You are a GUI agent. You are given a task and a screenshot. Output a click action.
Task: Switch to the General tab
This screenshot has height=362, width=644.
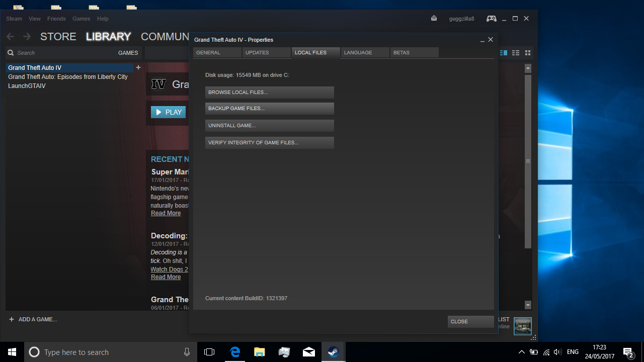pos(218,53)
